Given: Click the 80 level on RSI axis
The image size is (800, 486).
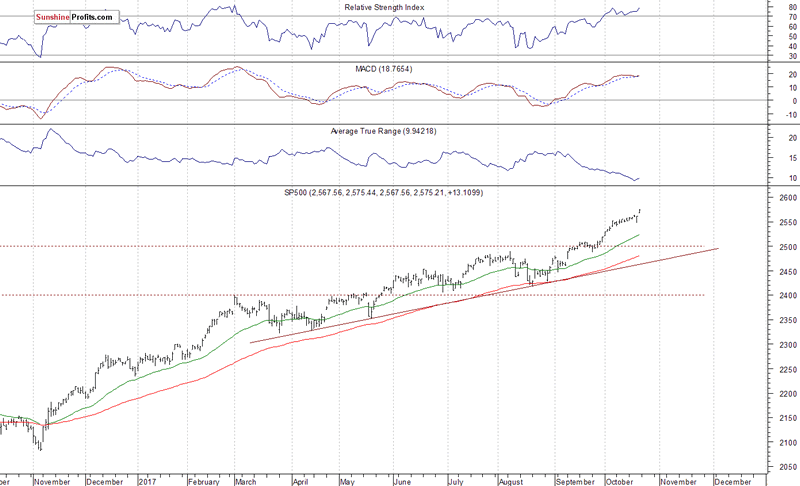Looking at the screenshot, I should [793, 8].
